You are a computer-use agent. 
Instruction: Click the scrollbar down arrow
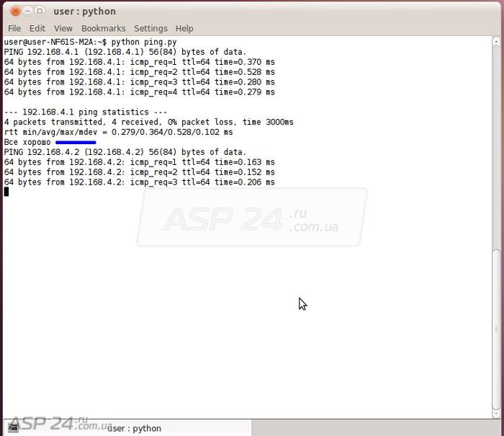(497, 413)
